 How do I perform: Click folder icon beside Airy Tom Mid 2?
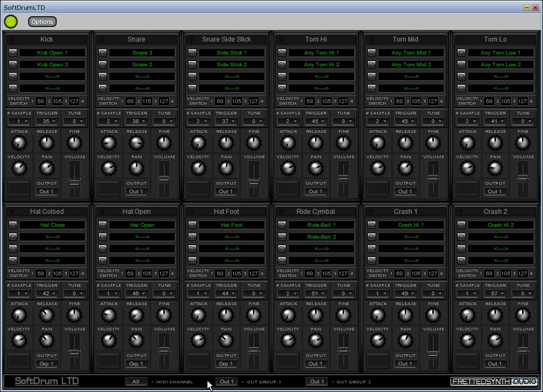[372, 64]
